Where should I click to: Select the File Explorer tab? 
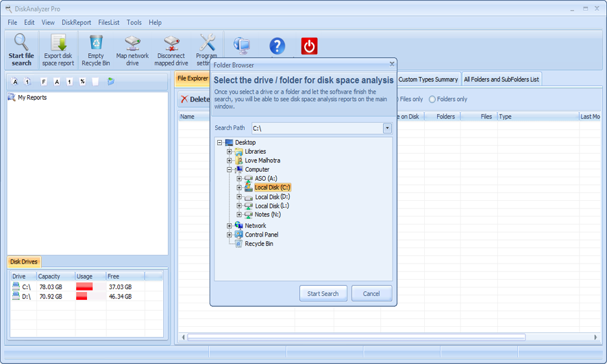pyautogui.click(x=192, y=78)
